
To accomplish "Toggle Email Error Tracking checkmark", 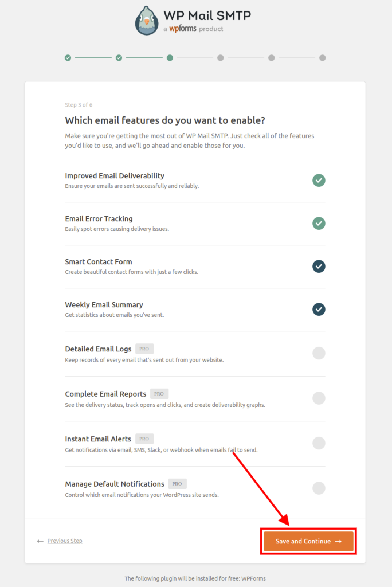I will pos(319,224).
